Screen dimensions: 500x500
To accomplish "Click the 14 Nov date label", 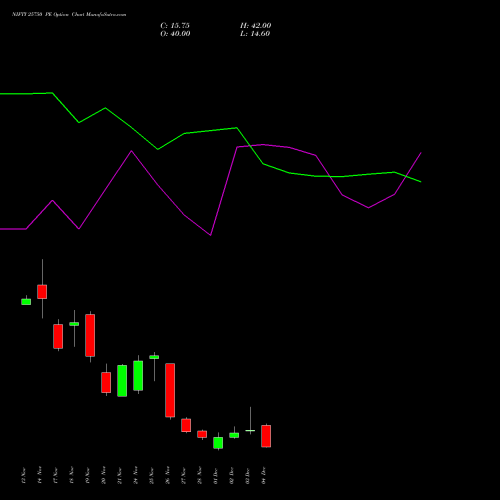I will pyautogui.click(x=40, y=475).
